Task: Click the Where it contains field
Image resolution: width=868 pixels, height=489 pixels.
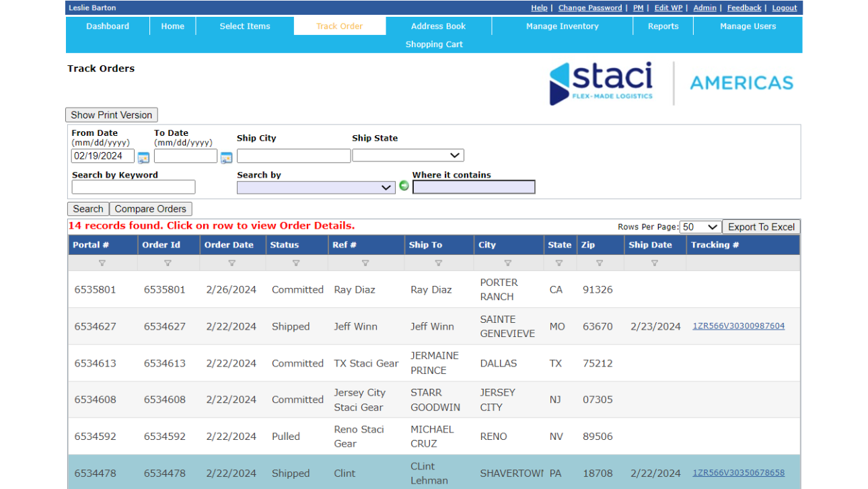Action: point(474,187)
